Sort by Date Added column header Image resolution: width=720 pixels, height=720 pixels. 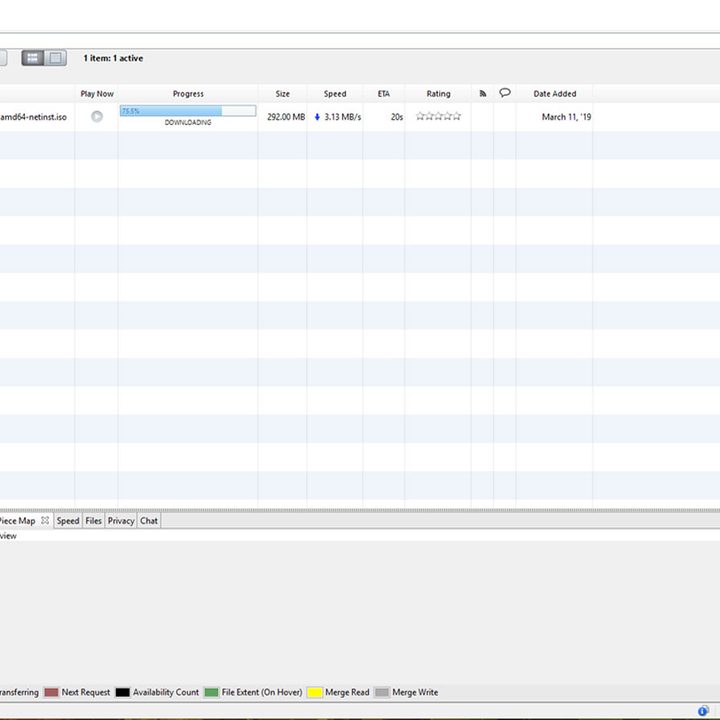click(x=554, y=94)
